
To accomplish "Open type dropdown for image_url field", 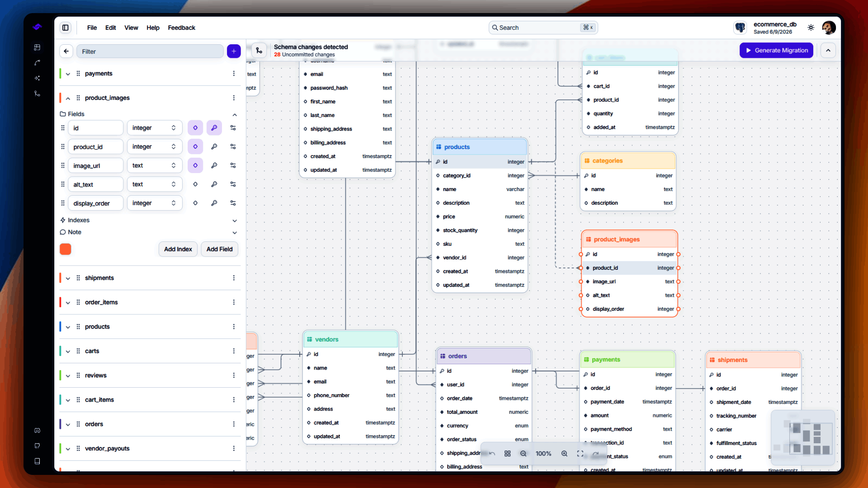I will [x=154, y=165].
